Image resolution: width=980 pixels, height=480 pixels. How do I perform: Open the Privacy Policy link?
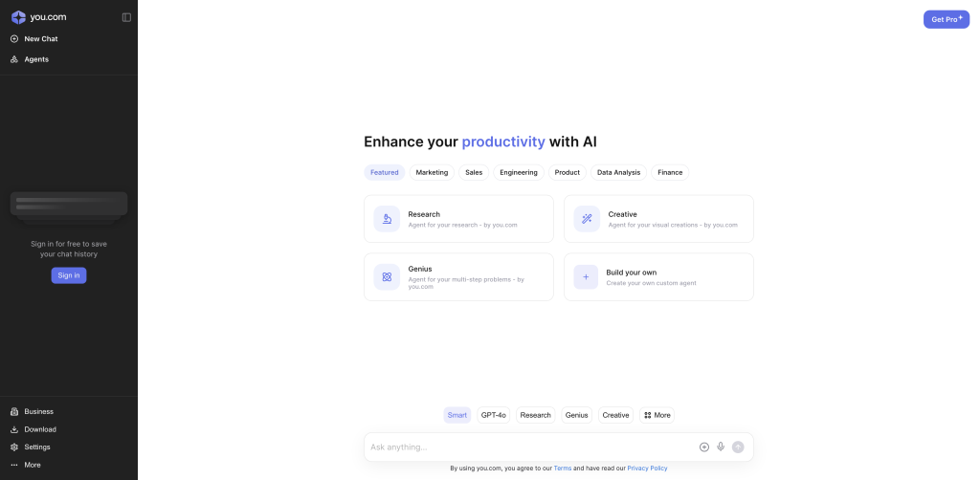click(648, 469)
